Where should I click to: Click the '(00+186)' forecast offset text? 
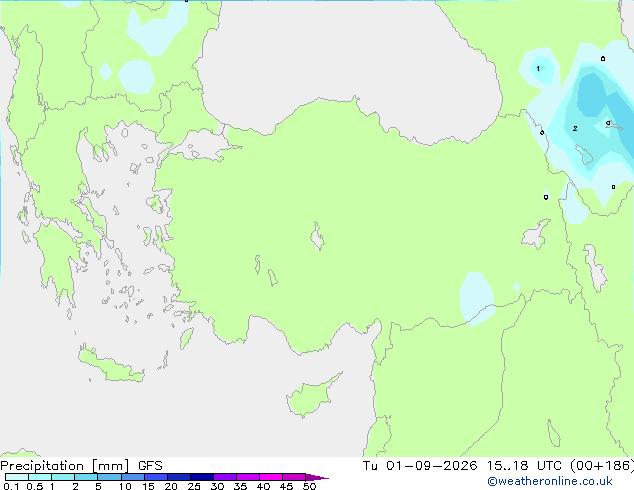[x=602, y=466]
